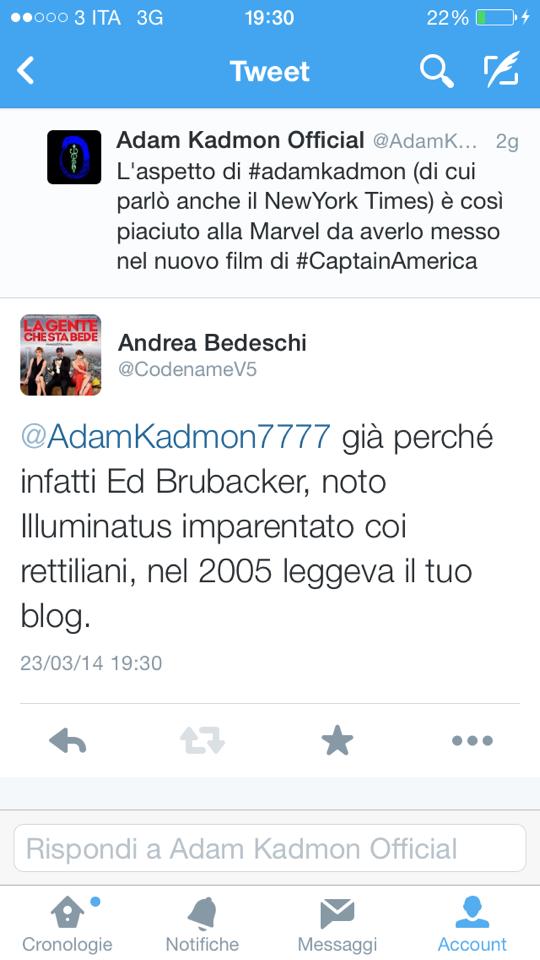Switch to Cronologie tab
Screen dimensions: 540x960
(67, 923)
